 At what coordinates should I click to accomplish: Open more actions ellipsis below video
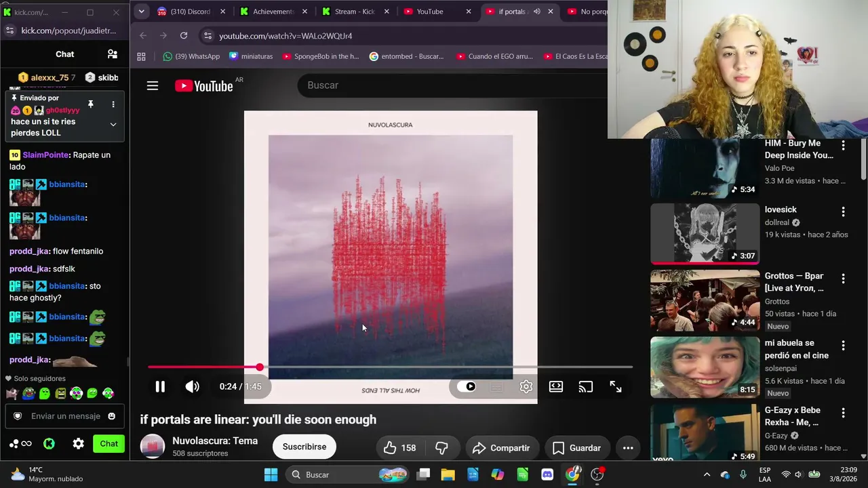tap(628, 448)
